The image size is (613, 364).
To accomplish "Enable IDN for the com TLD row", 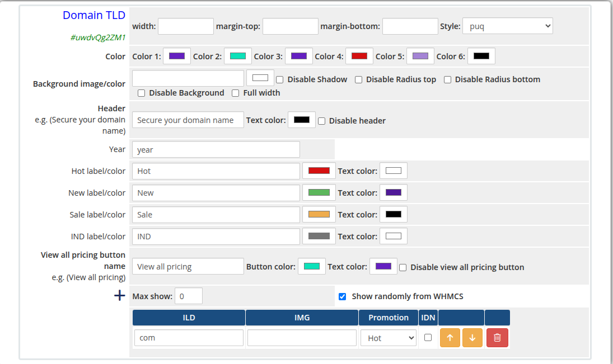I will click(428, 338).
